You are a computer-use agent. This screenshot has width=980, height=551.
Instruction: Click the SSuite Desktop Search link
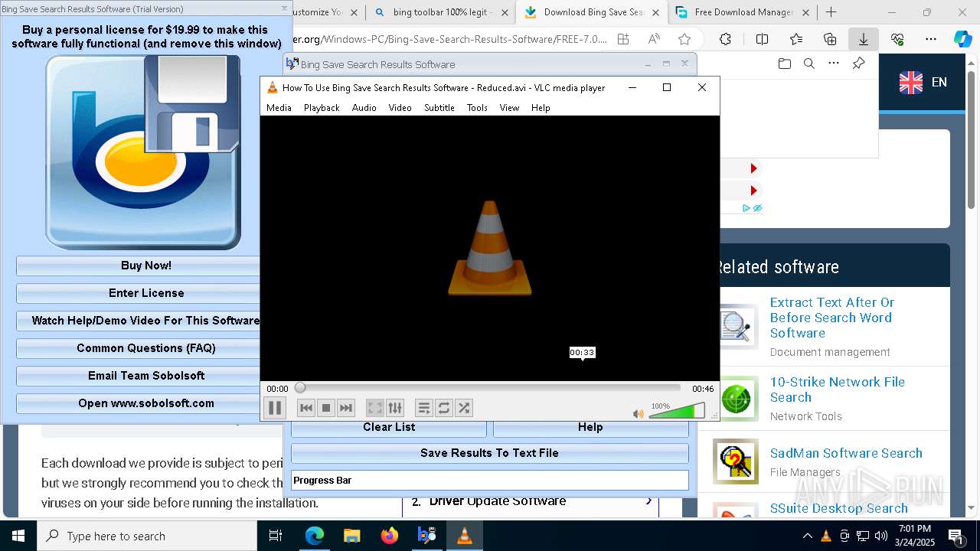(x=838, y=508)
